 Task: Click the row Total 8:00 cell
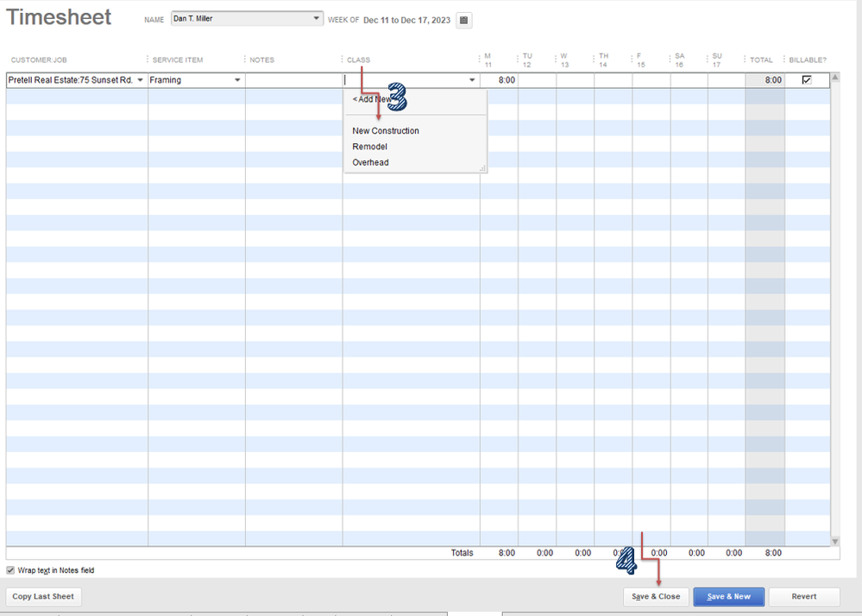[x=764, y=80]
